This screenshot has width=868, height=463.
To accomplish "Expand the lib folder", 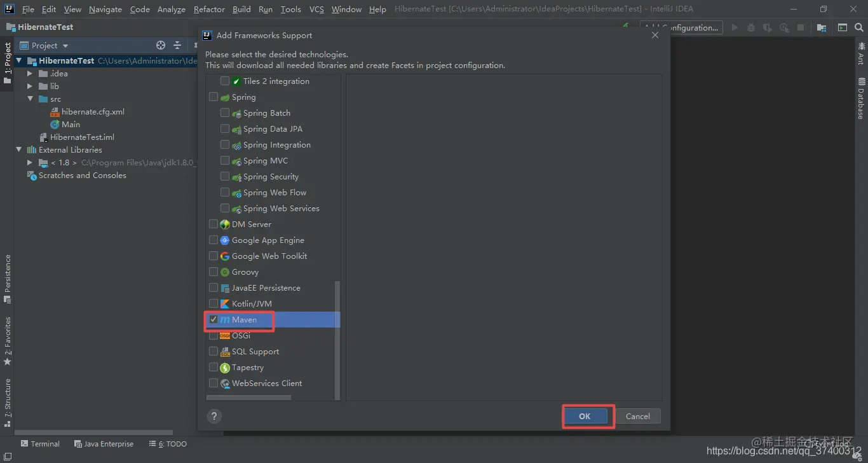I will tap(30, 86).
